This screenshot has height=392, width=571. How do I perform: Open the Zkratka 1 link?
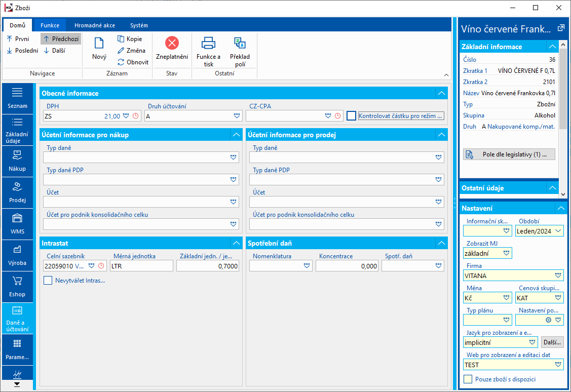[x=475, y=70]
